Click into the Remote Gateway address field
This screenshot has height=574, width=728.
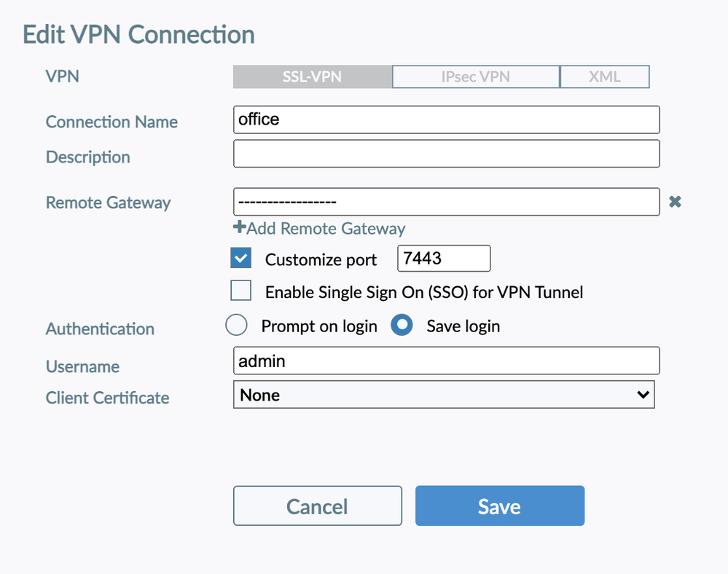pos(446,202)
